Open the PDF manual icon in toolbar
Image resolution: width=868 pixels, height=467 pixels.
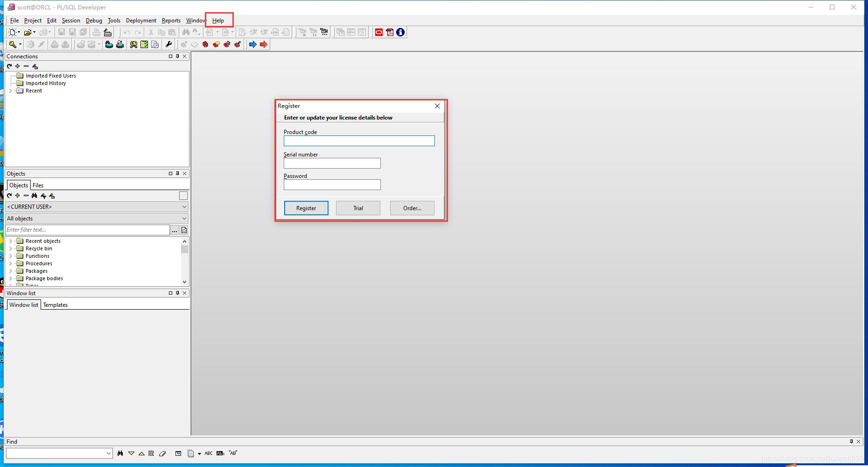390,32
